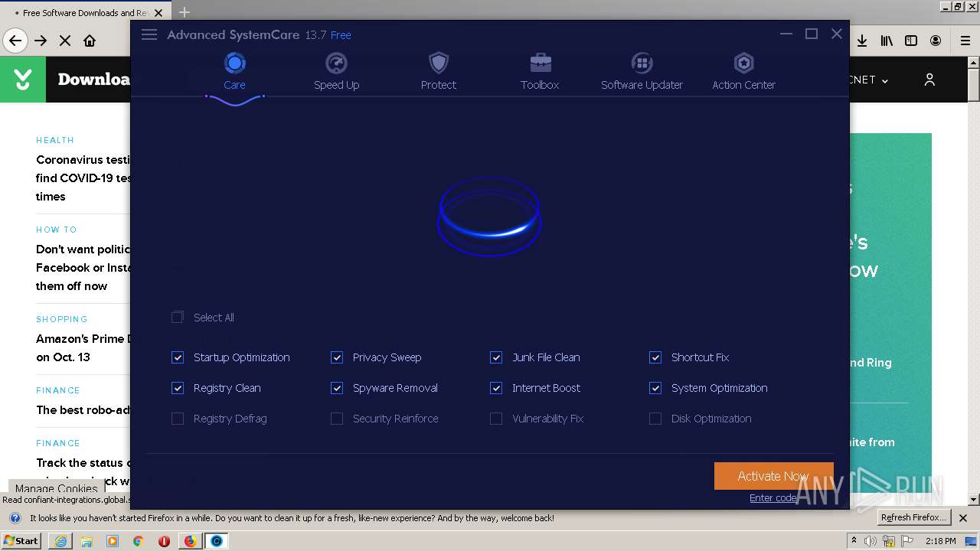
Task: Dismiss the Firefox notification bar
Action: (963, 518)
